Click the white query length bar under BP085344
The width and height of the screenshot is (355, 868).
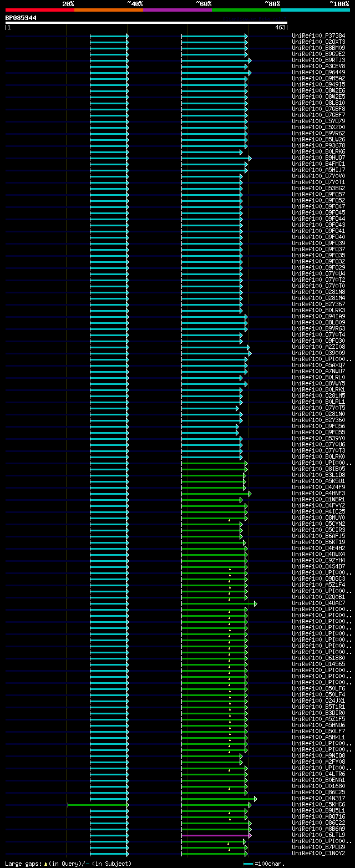tap(146, 23)
